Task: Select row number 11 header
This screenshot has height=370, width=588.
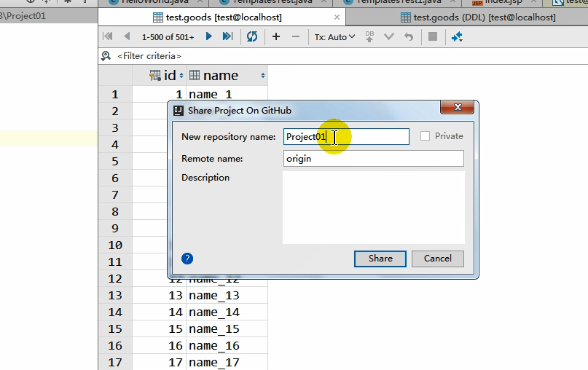Action: 115,261
